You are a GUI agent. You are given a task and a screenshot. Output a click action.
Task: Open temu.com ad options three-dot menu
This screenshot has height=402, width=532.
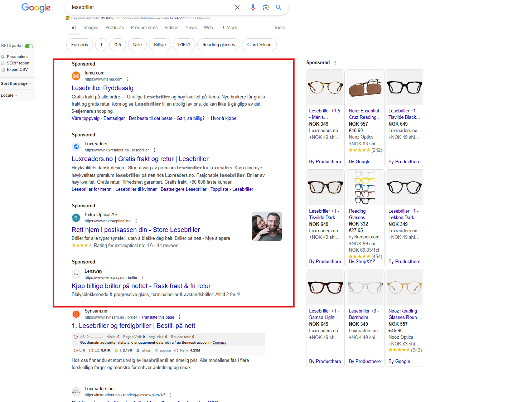[128, 79]
